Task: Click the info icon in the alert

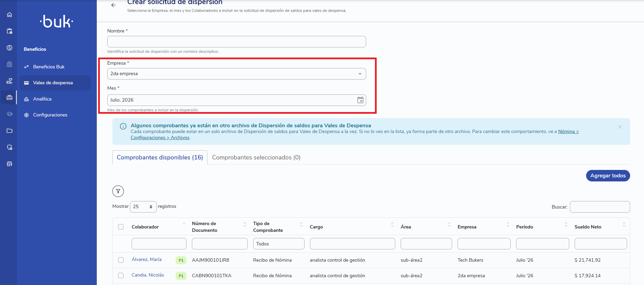Action: [x=123, y=126]
